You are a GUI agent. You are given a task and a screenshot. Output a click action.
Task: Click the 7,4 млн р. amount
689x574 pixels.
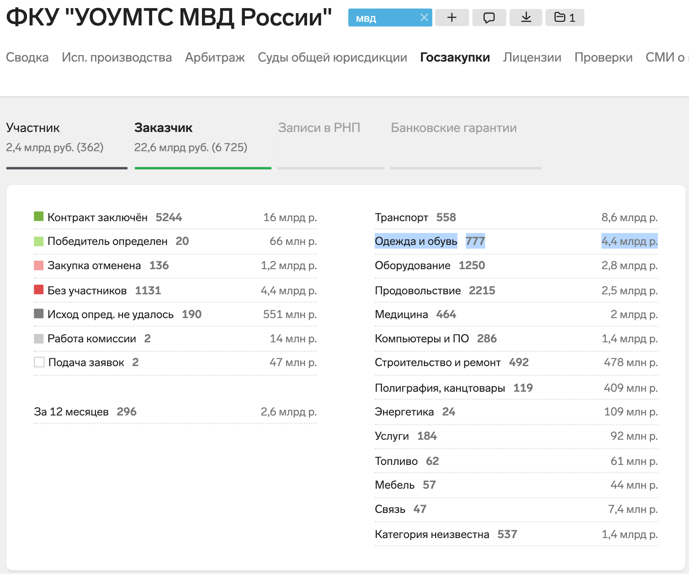(x=633, y=509)
